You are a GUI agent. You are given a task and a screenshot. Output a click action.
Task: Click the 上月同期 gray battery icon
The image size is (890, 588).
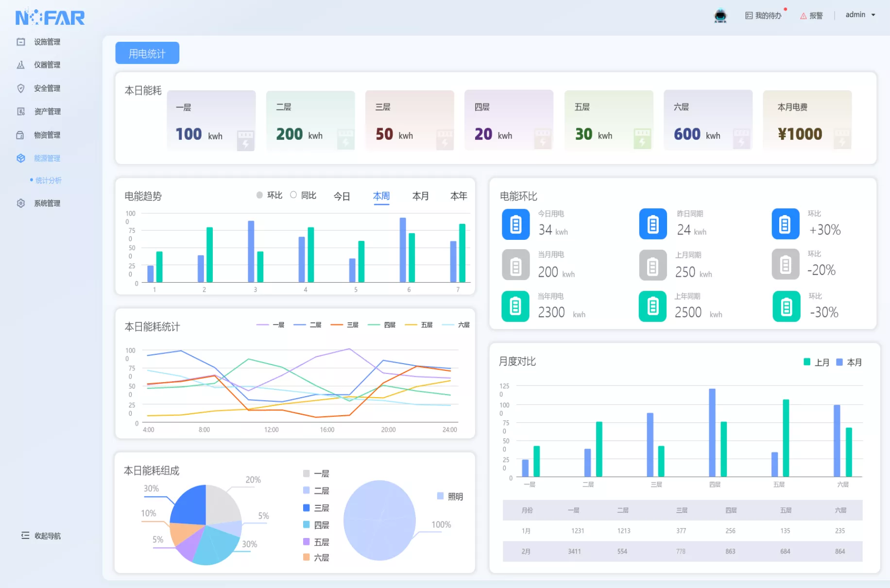click(x=653, y=265)
